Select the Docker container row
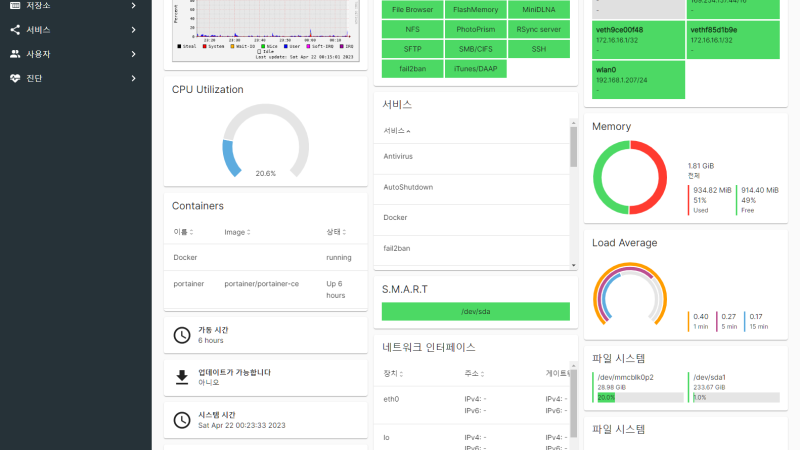 pyautogui.click(x=265, y=257)
